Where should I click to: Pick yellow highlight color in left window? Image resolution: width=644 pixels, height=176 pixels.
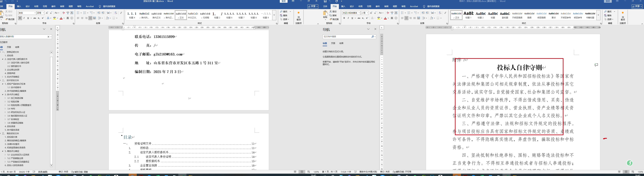54,18
